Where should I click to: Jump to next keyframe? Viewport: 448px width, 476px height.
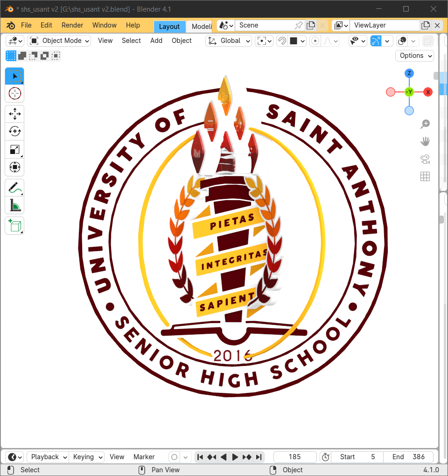[247, 457]
